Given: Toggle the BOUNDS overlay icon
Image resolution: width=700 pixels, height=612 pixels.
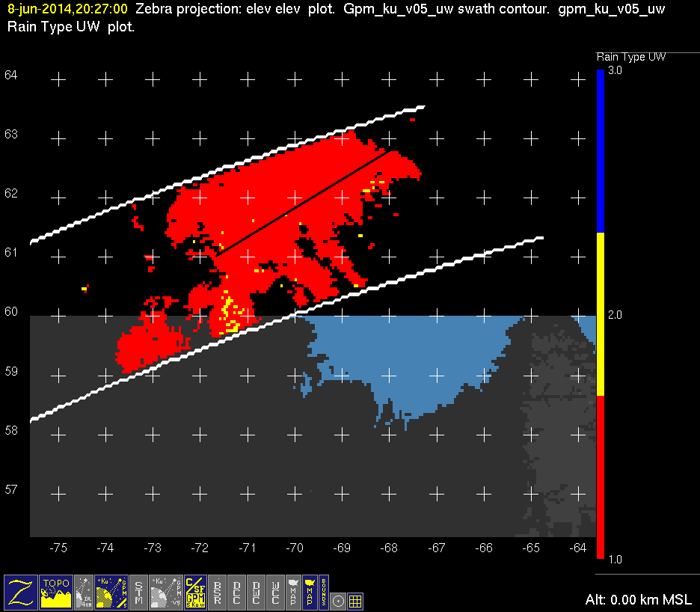Looking at the screenshot, I should click(x=324, y=592).
